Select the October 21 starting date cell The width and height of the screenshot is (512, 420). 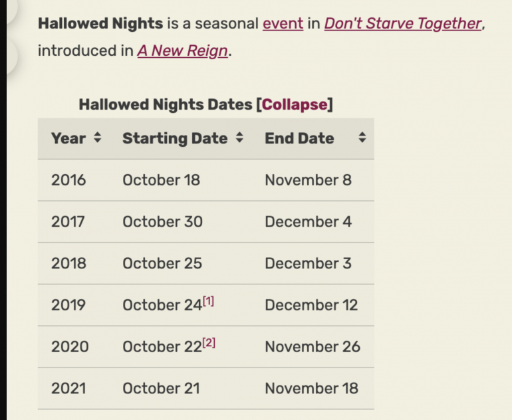click(161, 388)
